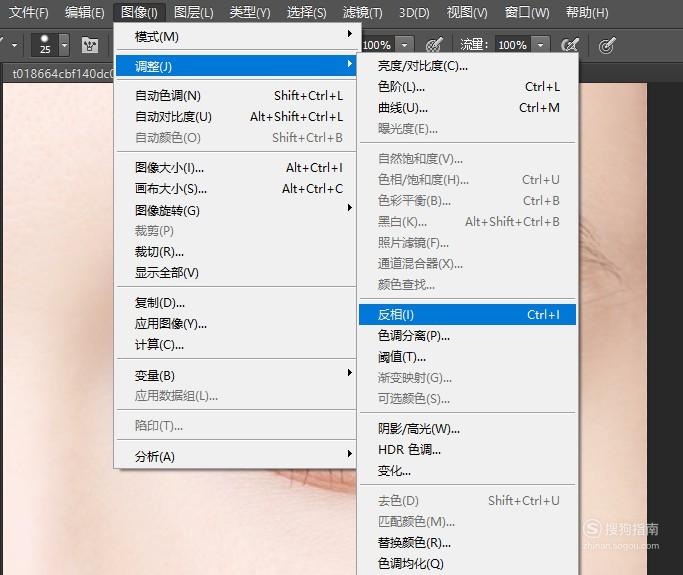Choose 替换颜色(R)...

[467, 542]
